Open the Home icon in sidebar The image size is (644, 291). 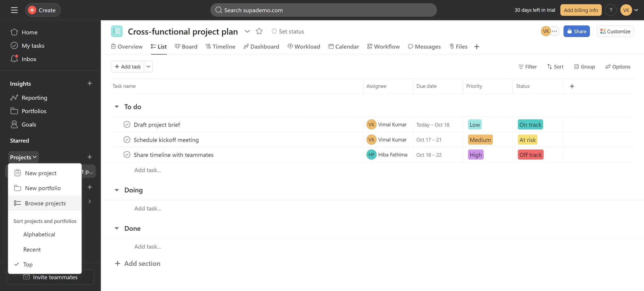coord(14,32)
